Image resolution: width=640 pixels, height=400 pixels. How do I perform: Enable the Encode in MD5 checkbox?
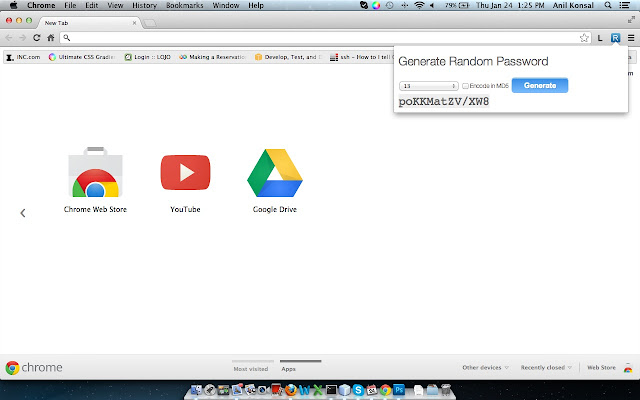pyautogui.click(x=465, y=86)
